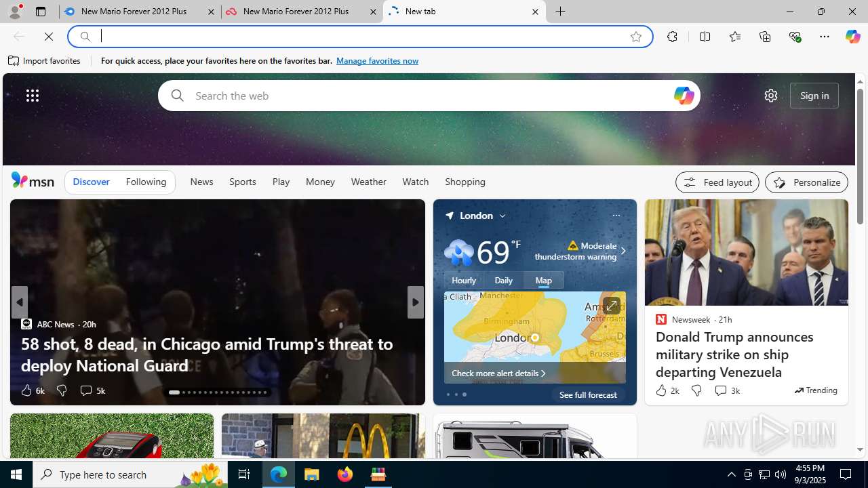Go to next carousel story
This screenshot has width=868, height=488.
tap(415, 302)
